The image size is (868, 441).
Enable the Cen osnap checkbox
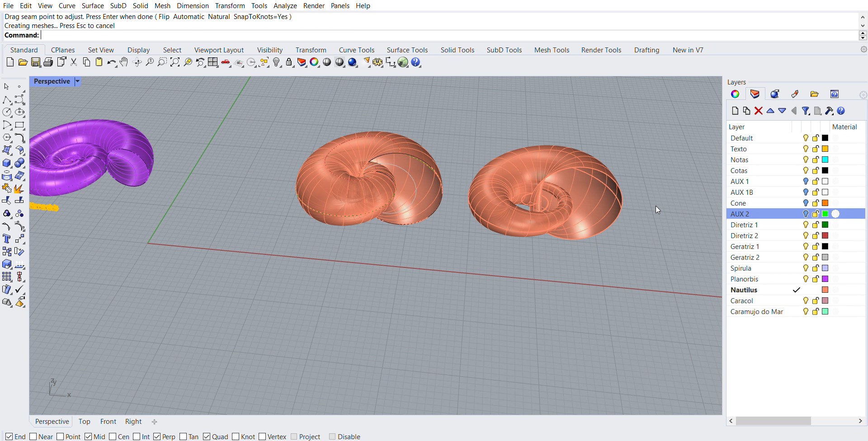tap(113, 436)
